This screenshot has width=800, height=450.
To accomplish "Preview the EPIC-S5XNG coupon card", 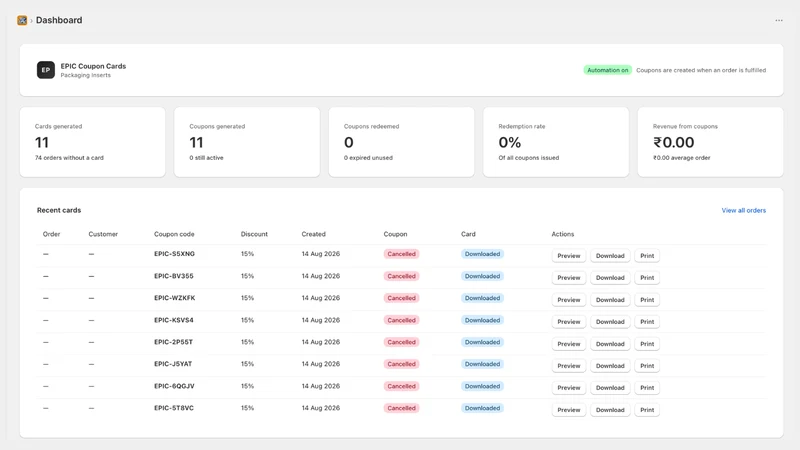I will click(568, 256).
